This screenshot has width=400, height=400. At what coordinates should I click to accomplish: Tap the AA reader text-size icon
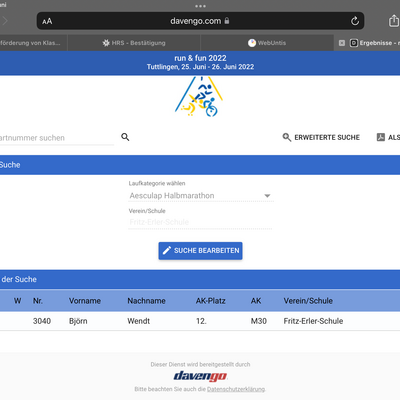(x=47, y=21)
